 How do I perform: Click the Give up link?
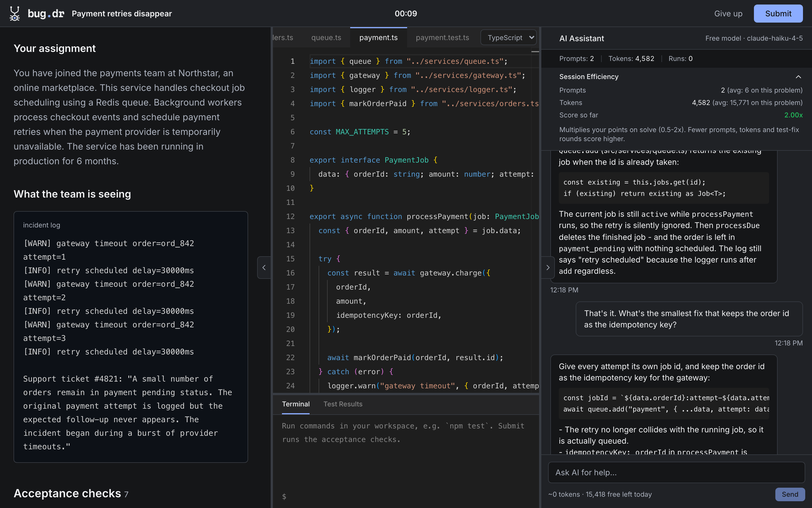pyautogui.click(x=728, y=14)
